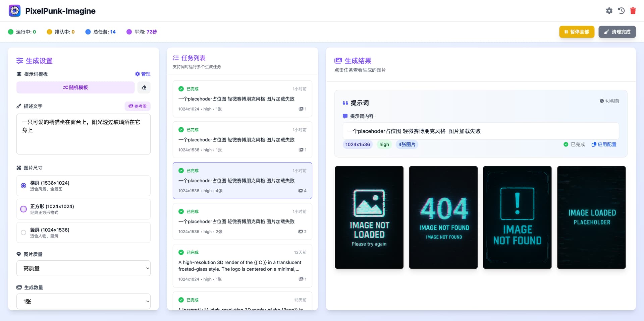This screenshot has width=644, height=321.
Task: Click the eraser icon beside 随机模板
Action: pyautogui.click(x=144, y=87)
